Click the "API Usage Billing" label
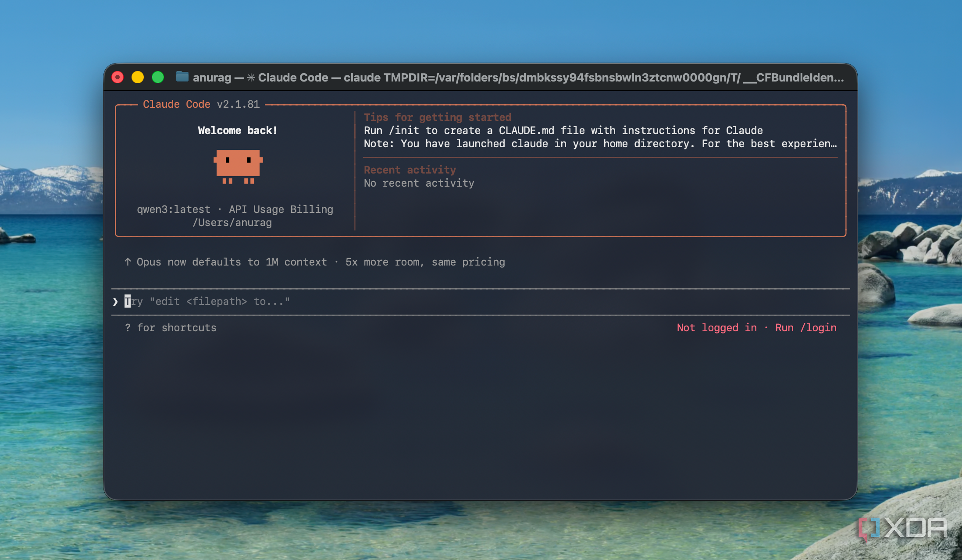The width and height of the screenshot is (962, 560). (281, 209)
